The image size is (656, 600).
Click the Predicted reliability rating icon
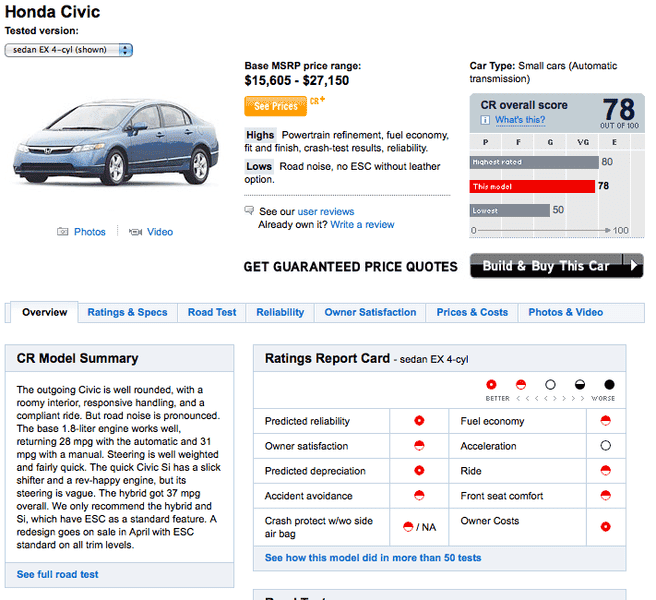point(419,421)
